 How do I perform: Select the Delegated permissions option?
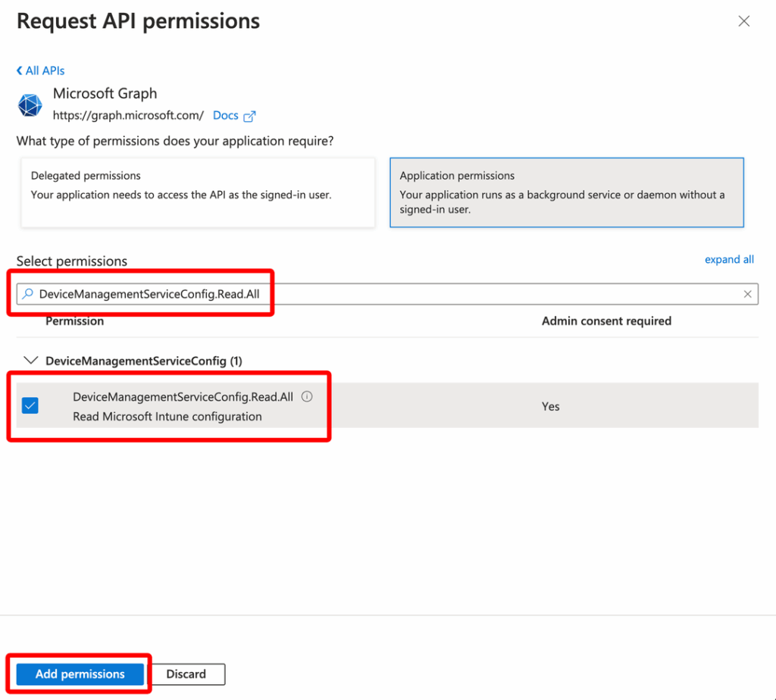point(197,192)
